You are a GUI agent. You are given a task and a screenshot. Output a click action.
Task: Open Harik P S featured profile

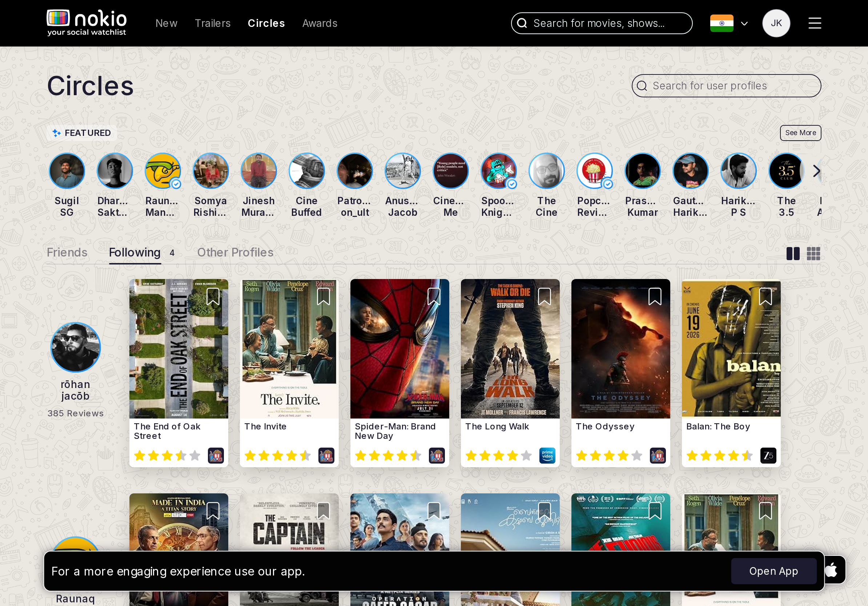(x=738, y=171)
